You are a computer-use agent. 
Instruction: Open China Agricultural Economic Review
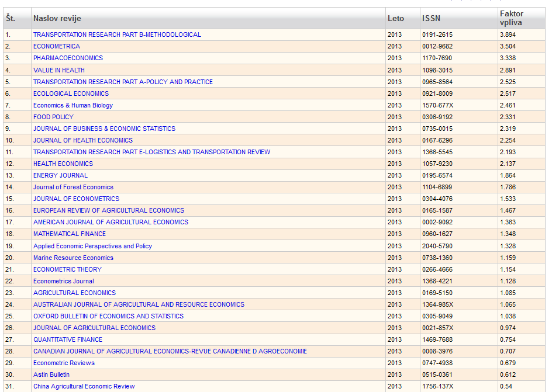(x=84, y=386)
